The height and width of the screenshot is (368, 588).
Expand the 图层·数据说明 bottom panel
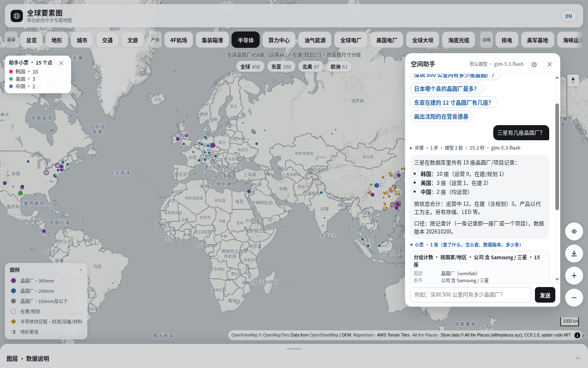pos(578,358)
